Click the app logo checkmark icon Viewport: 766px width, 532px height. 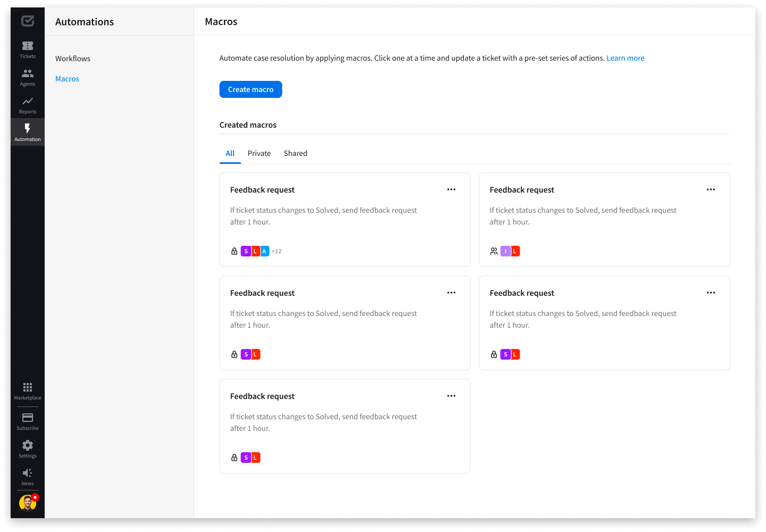coord(28,21)
